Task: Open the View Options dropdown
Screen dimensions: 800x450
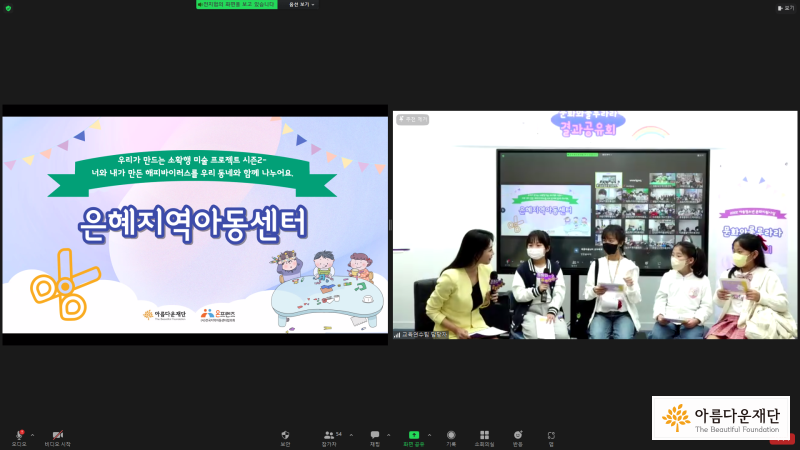Action: pos(302,5)
